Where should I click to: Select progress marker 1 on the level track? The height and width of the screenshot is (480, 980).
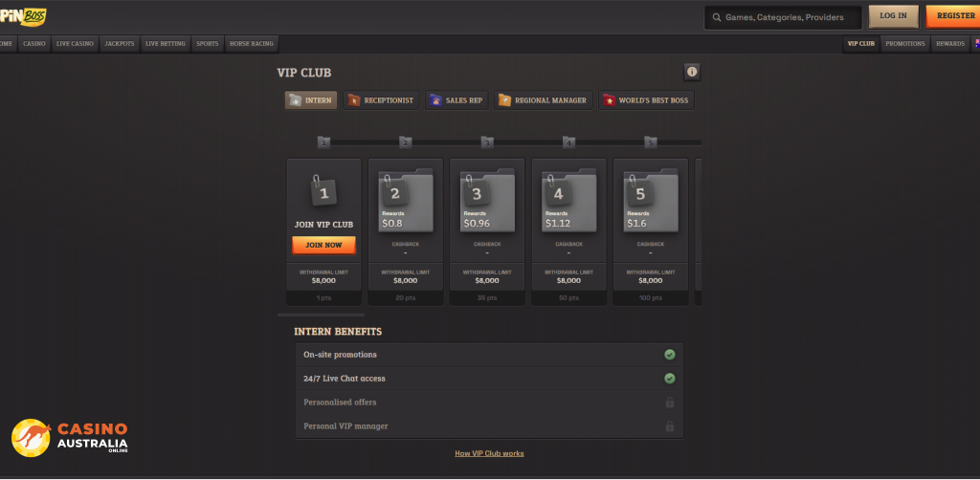(323, 142)
